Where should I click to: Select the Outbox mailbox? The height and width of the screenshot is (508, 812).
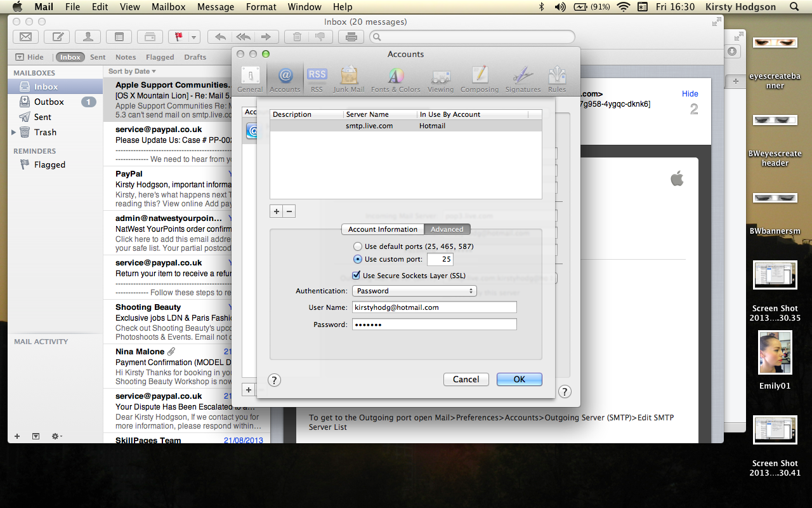tap(55, 102)
